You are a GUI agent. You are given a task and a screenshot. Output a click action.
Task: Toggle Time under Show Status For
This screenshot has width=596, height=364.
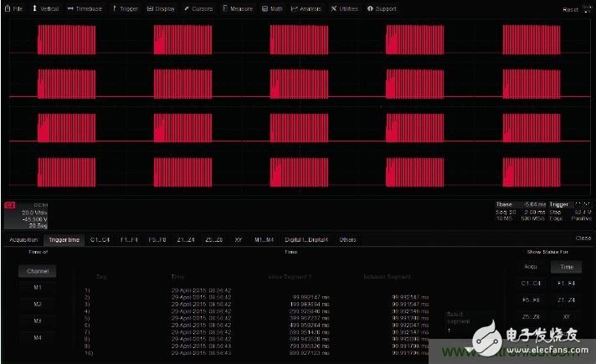[x=566, y=267]
